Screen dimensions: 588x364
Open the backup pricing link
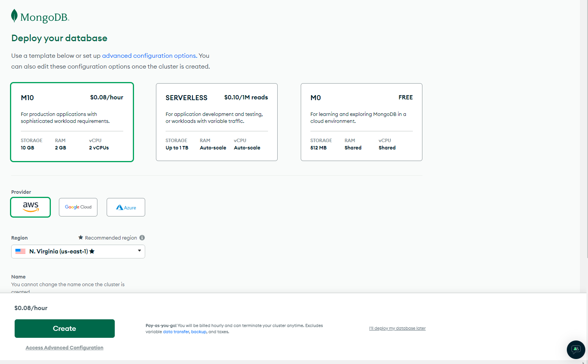[199, 332]
